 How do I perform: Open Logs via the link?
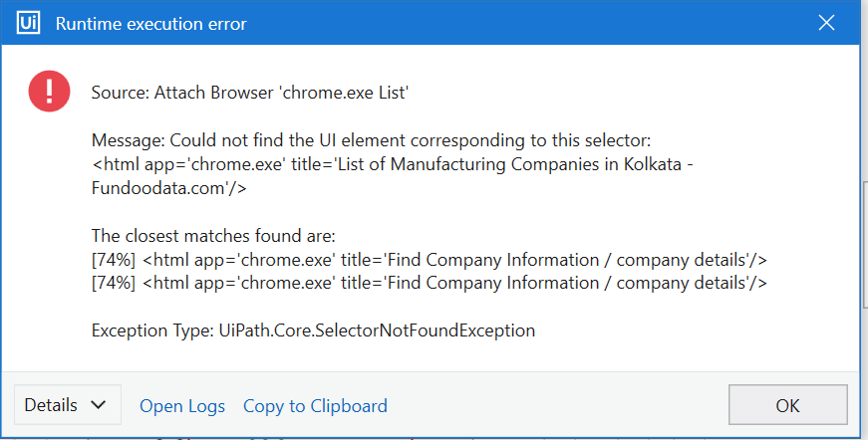click(x=182, y=406)
